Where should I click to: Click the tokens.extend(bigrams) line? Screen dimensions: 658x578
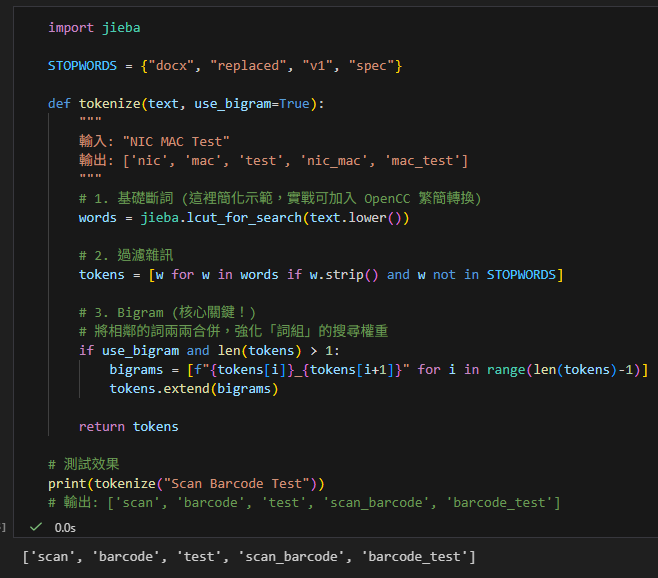coord(194,389)
